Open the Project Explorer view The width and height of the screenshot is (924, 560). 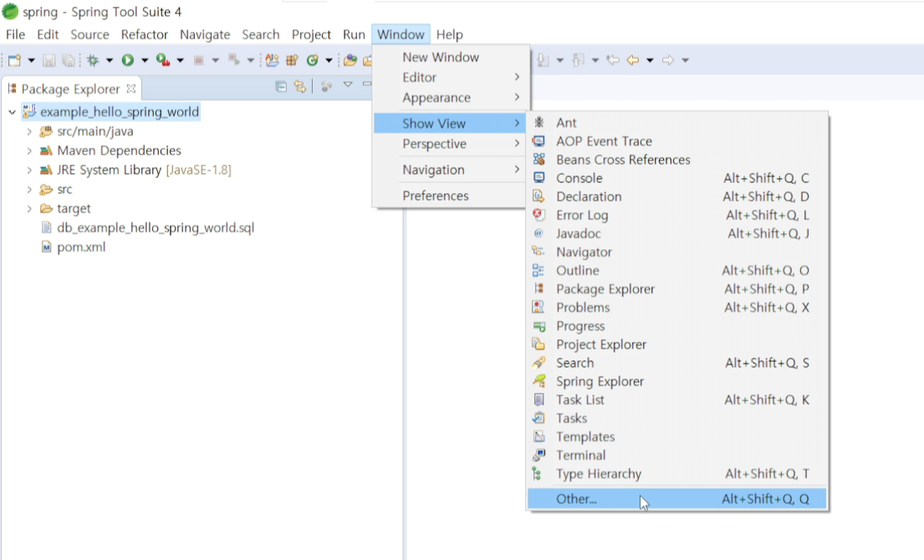pyautogui.click(x=677, y=344)
